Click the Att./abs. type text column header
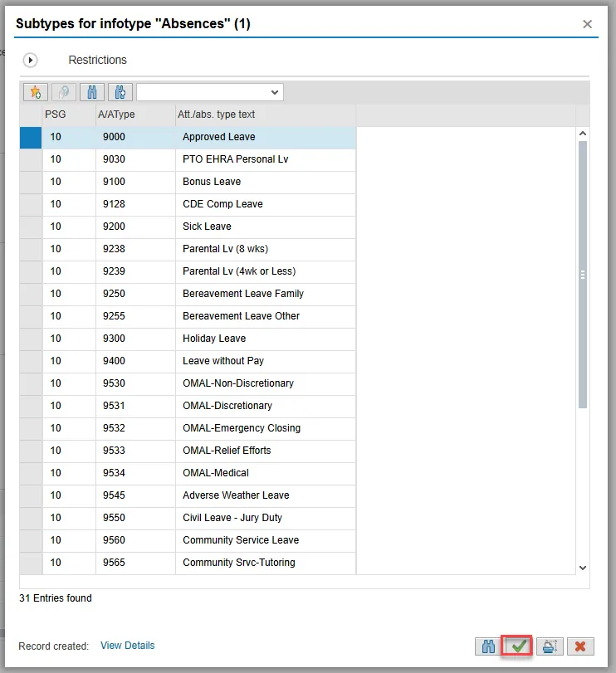The height and width of the screenshot is (673, 616). (x=217, y=115)
